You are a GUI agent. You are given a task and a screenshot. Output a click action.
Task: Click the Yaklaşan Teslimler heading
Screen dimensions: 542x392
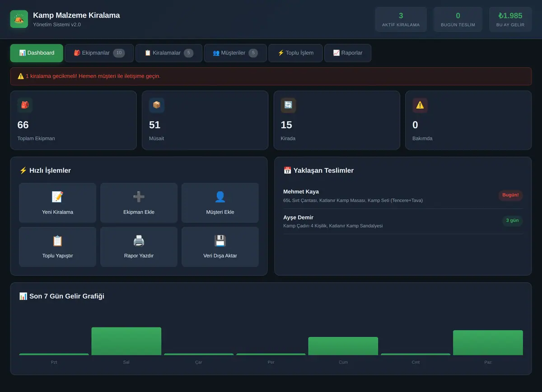(318, 170)
